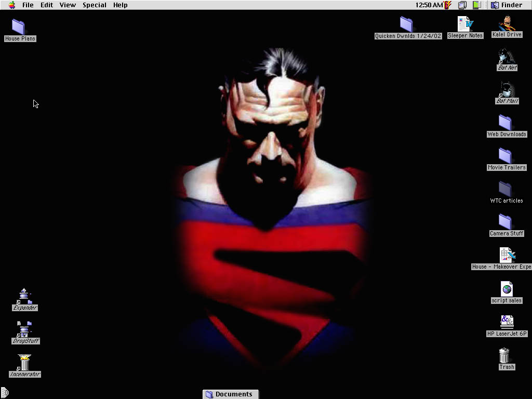
Task: Open the House Plans folder
Action: 18,27
